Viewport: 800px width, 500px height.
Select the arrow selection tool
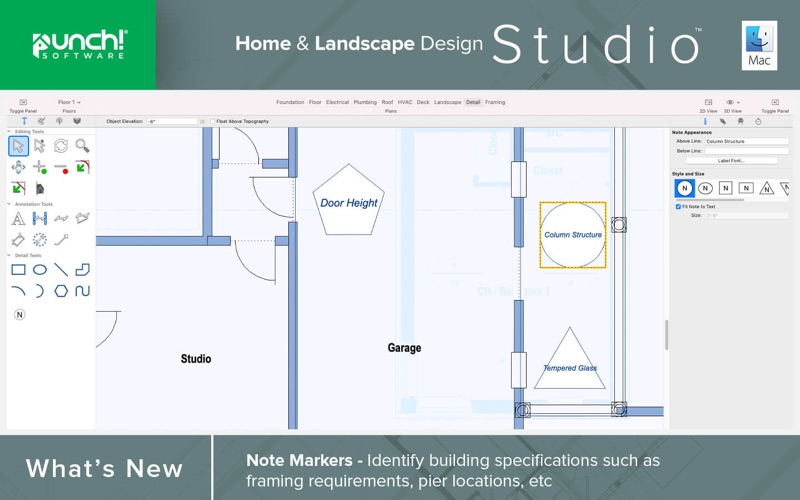18,146
